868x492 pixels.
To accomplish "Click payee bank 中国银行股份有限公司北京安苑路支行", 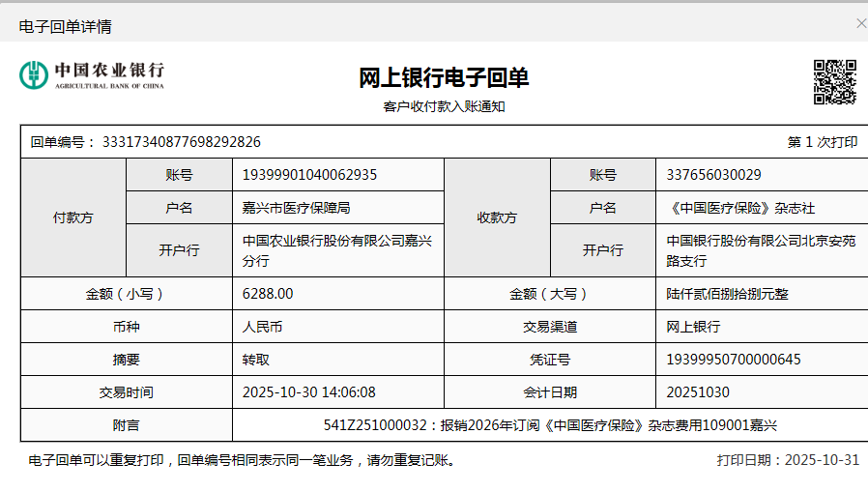I will pos(760,250).
